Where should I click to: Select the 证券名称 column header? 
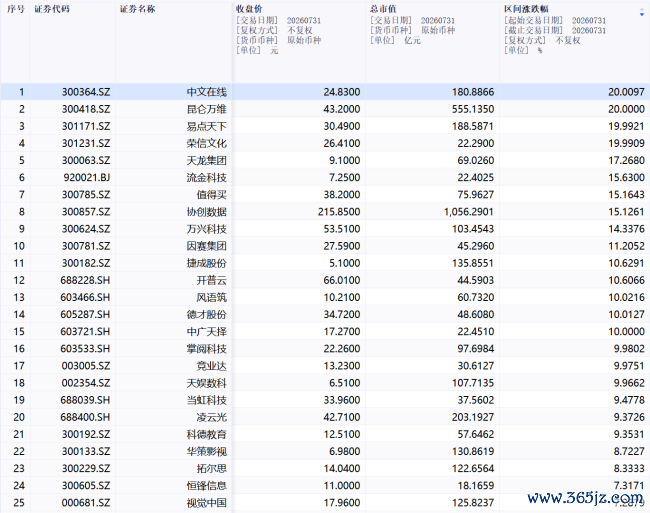(x=138, y=9)
